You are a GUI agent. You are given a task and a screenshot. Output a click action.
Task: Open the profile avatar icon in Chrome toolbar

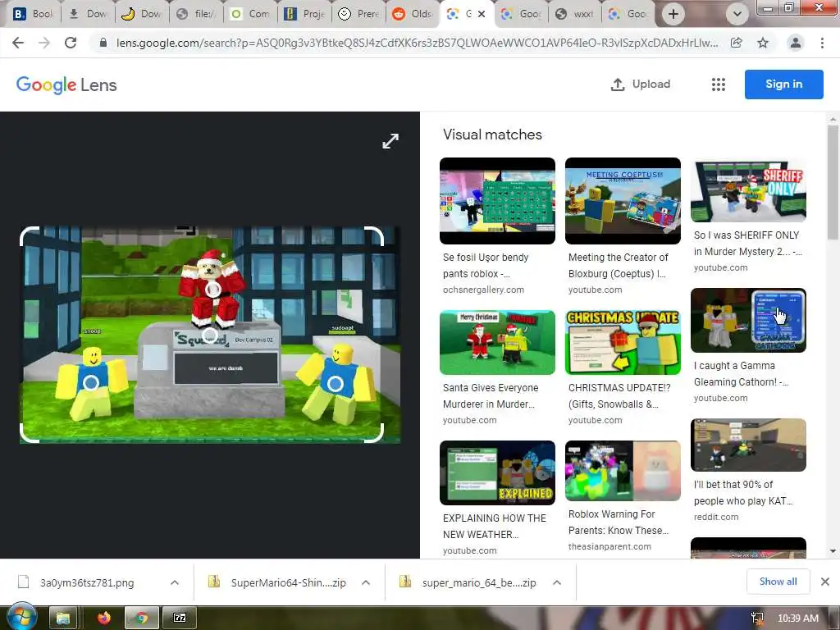click(x=796, y=43)
